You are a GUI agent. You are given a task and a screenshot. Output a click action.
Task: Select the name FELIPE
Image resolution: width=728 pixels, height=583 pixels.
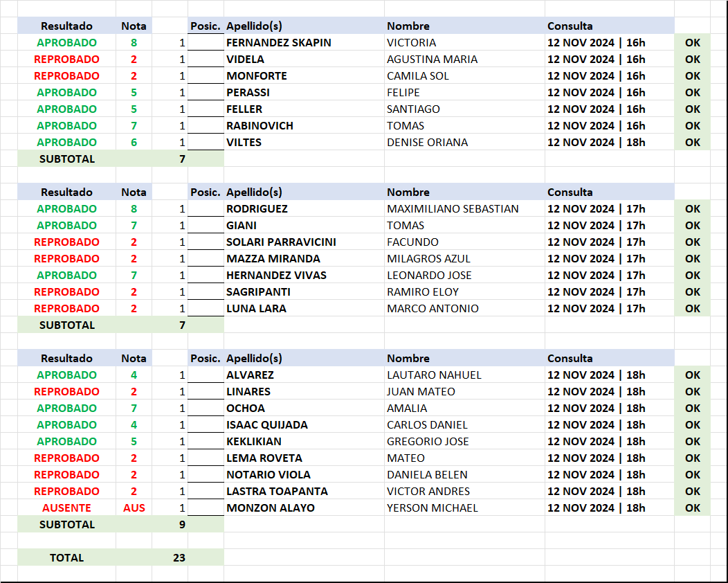pyautogui.click(x=403, y=93)
